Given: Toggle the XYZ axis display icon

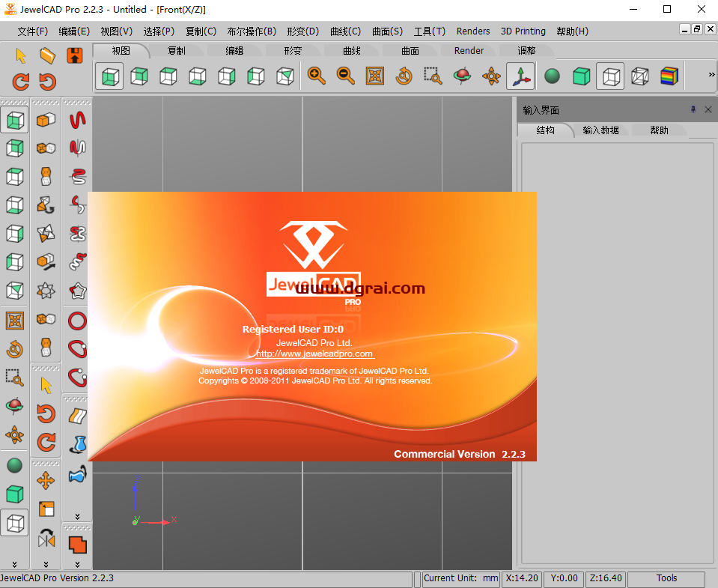Looking at the screenshot, I should point(520,76).
